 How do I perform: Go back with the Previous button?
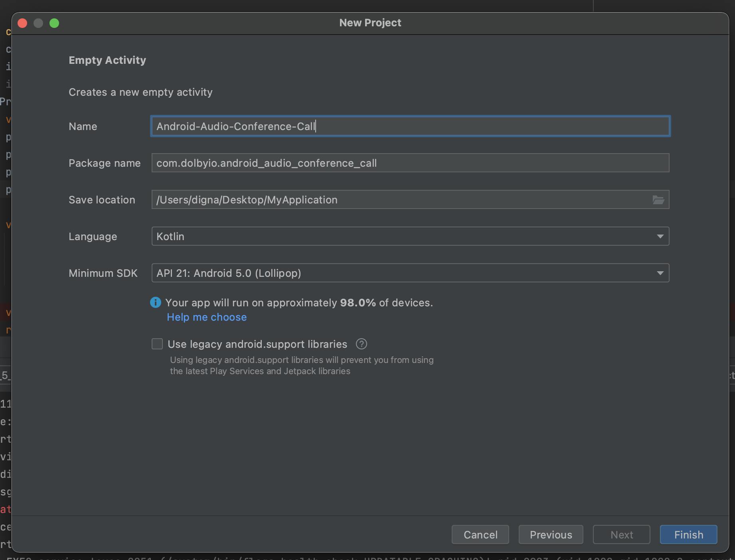coord(551,534)
